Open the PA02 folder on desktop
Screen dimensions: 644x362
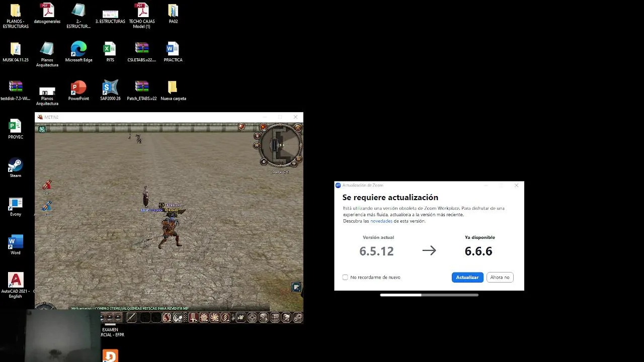click(173, 14)
